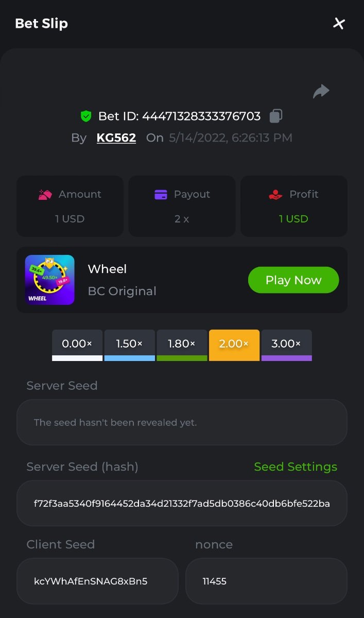Open the Wheel game thumbnail
The width and height of the screenshot is (364, 618).
tap(50, 280)
